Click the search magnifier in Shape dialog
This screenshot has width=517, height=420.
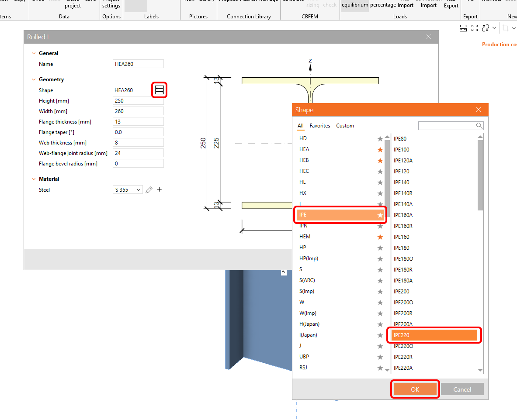(x=479, y=126)
